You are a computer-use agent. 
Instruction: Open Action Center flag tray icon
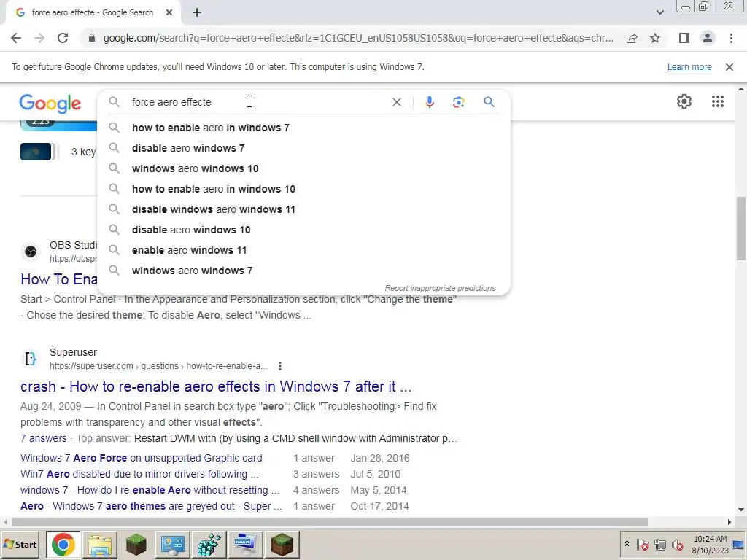click(x=643, y=545)
